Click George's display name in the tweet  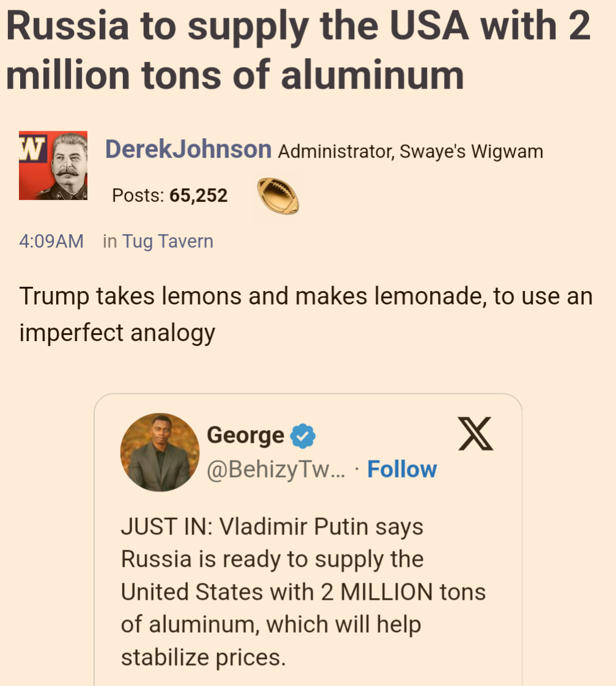pos(247,435)
